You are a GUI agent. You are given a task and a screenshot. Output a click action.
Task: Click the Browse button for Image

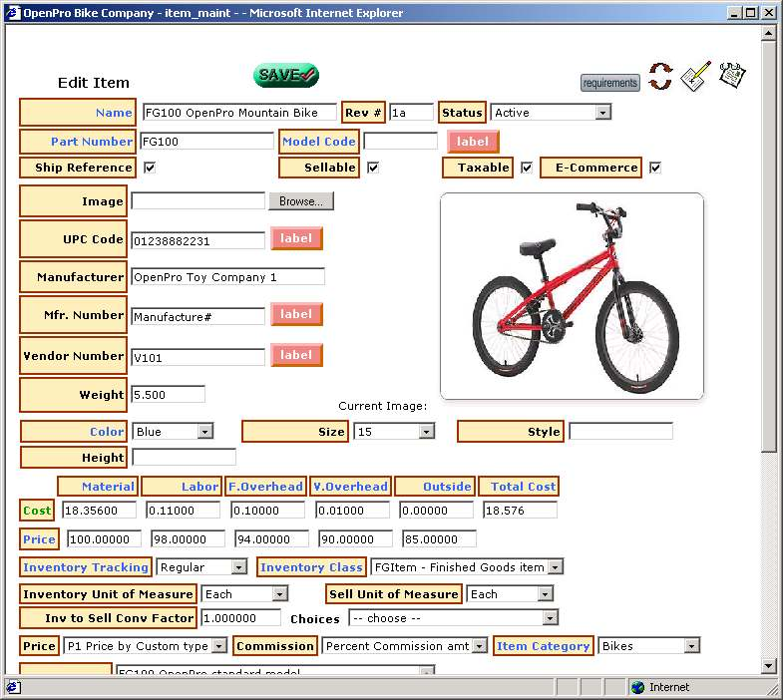(x=301, y=201)
